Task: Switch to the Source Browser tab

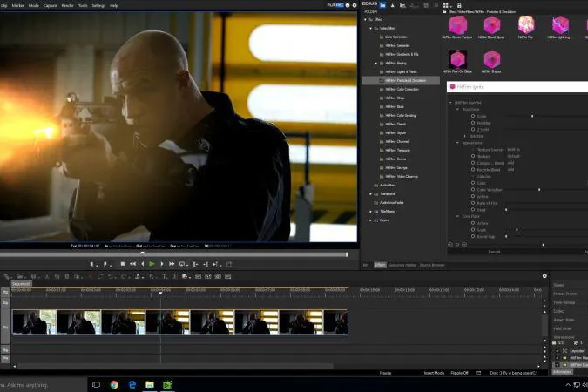Action: (432, 265)
